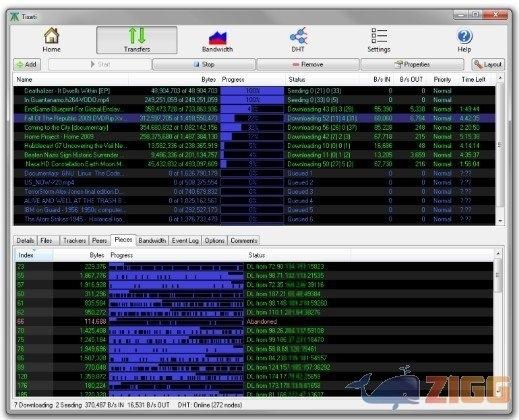Viewport: 519px width, 420px height.
Task: Select the Home Project - Home 2009 transfer
Action: pos(254,136)
